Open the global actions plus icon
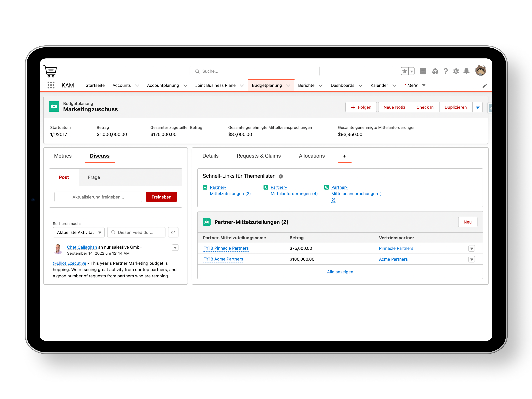The width and height of the screenshot is (532, 399). tap(423, 71)
